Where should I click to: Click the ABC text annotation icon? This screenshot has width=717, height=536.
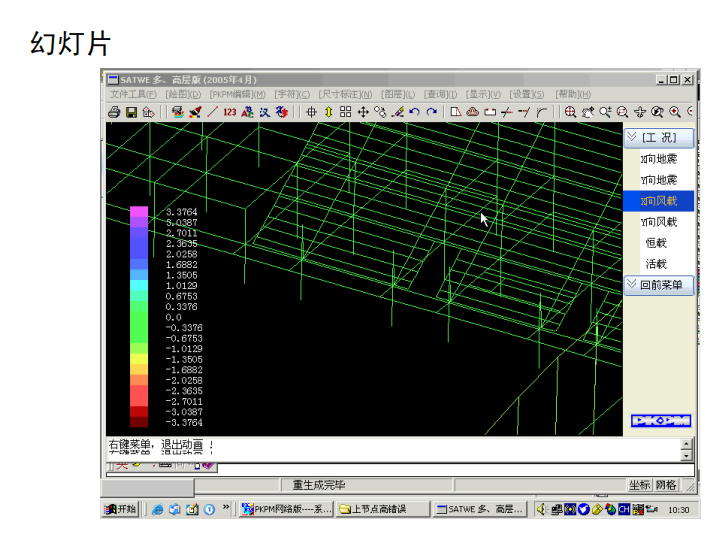tap(247, 112)
